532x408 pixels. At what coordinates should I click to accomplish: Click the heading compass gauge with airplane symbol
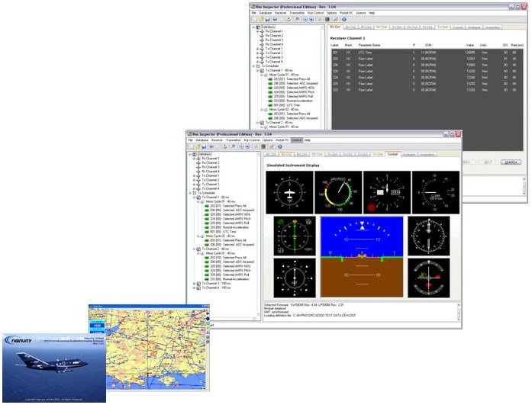pyautogui.click(x=289, y=192)
